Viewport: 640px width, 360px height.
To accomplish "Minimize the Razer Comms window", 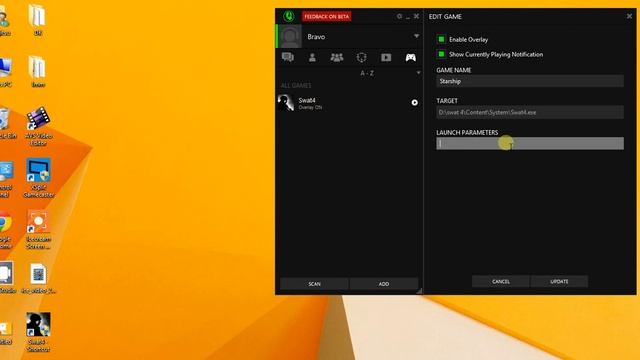I will [408, 17].
